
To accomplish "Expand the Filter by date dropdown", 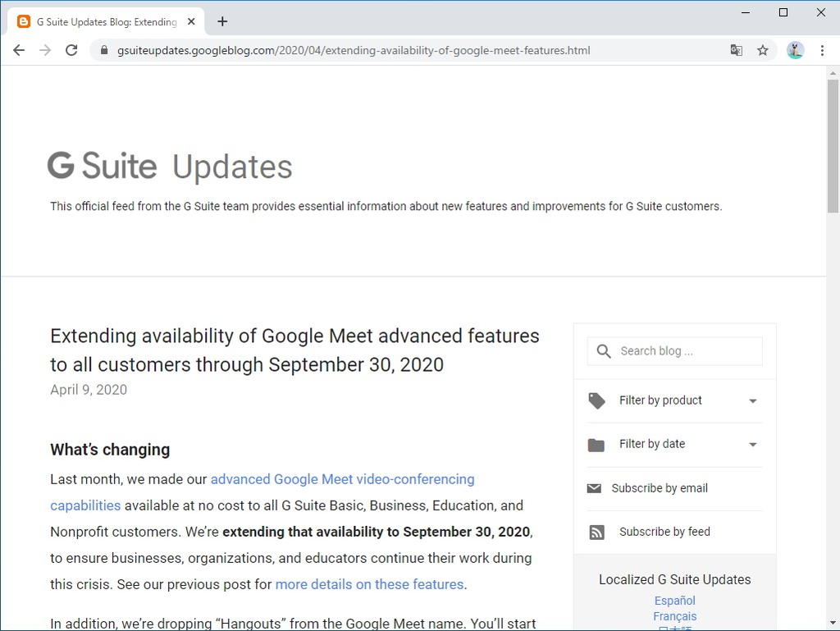I will (753, 445).
